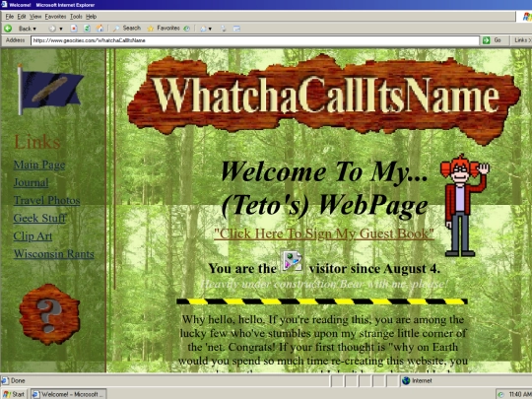Open the Main Page link
The image size is (532, 399).
[39, 165]
